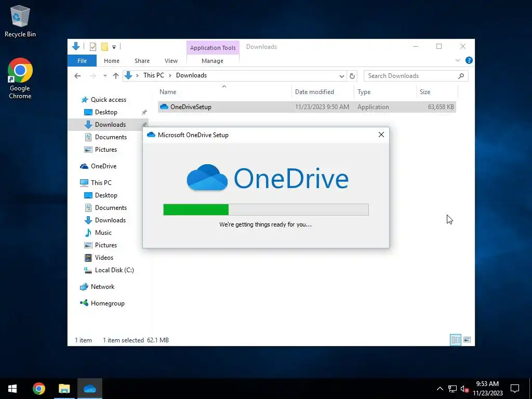Click OneDrive setup taskbar icon
532x399 pixels.
(x=90, y=389)
